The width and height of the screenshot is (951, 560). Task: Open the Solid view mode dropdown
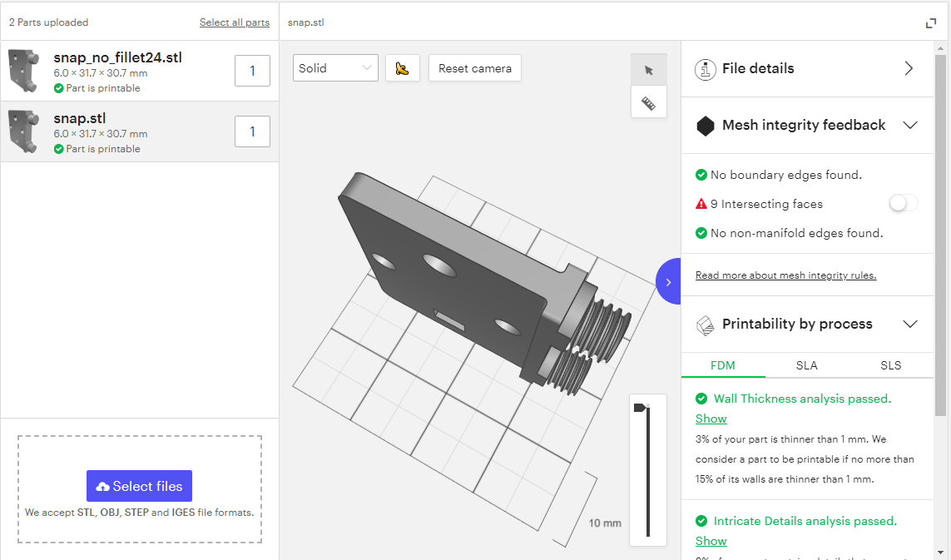(335, 67)
